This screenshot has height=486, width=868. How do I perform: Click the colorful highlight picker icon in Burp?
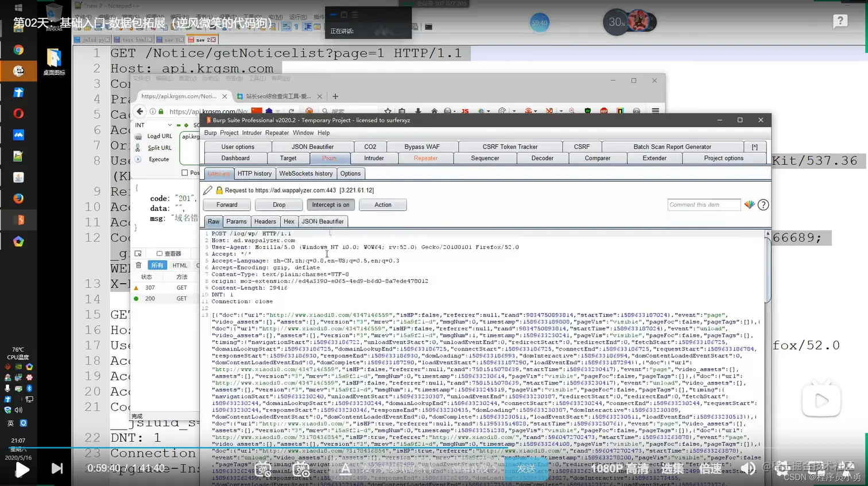tap(750, 205)
